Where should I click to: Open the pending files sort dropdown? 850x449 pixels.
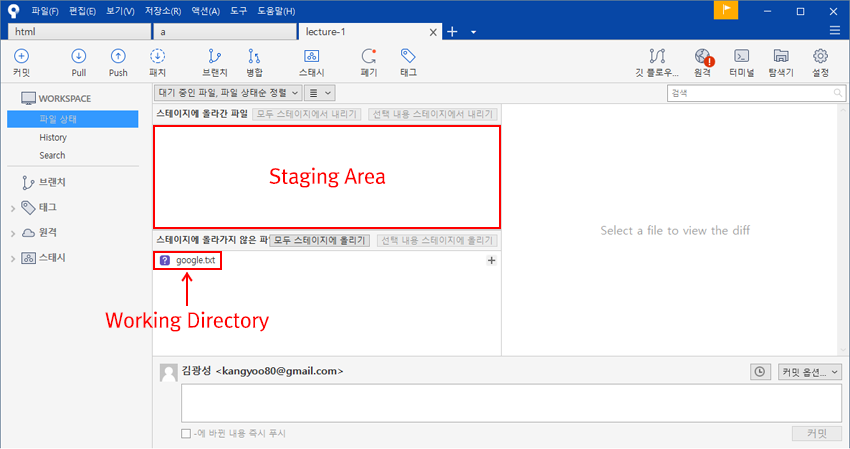pos(228,93)
